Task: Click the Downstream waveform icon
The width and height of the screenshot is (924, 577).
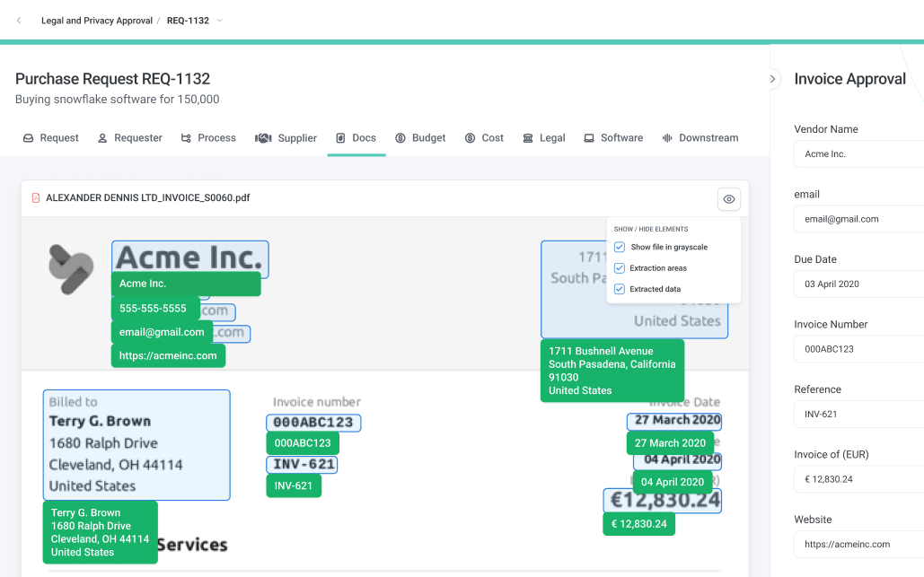Action: tap(668, 137)
